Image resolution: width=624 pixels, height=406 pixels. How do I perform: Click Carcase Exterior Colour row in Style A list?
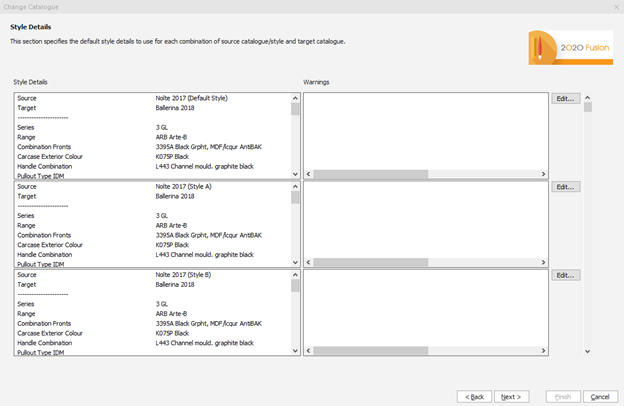tap(153, 245)
